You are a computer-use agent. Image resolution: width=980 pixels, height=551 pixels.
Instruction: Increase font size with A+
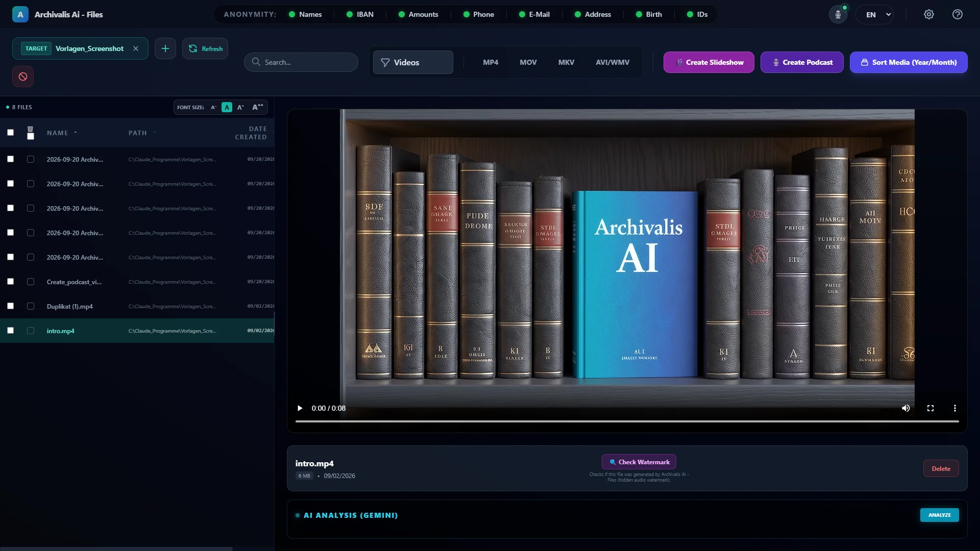pos(241,107)
